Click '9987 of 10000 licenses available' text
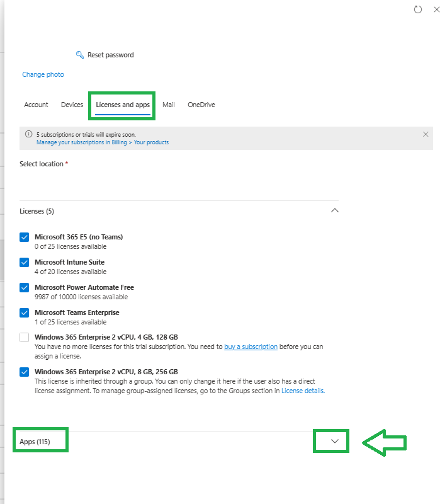 pyautogui.click(x=81, y=297)
